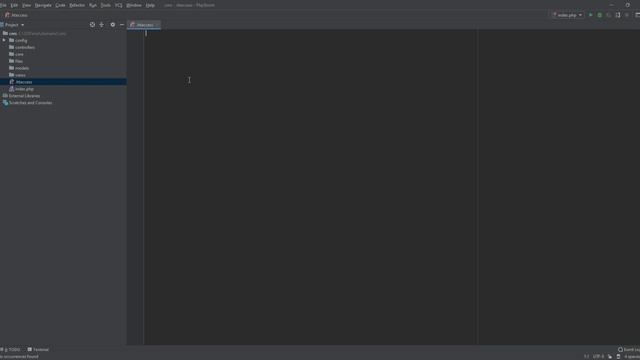
Task: Click the lock read-only icon in status bar
Action: click(x=610, y=357)
